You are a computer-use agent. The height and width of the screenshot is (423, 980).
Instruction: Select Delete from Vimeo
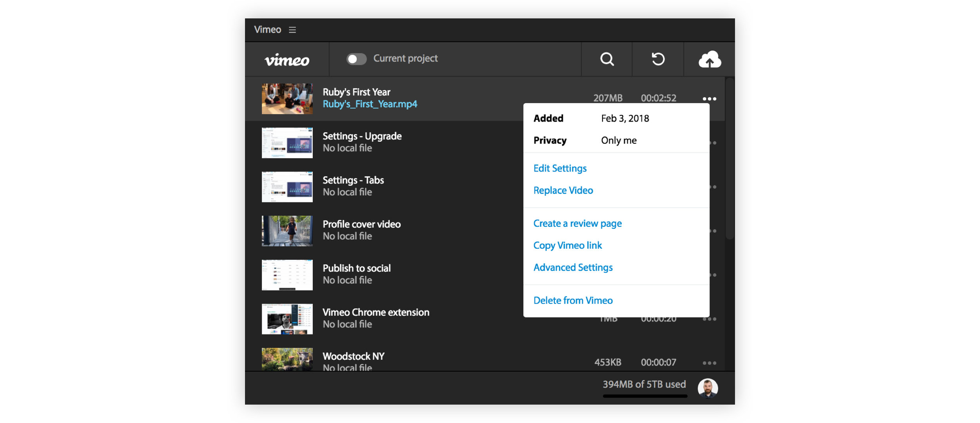573,300
